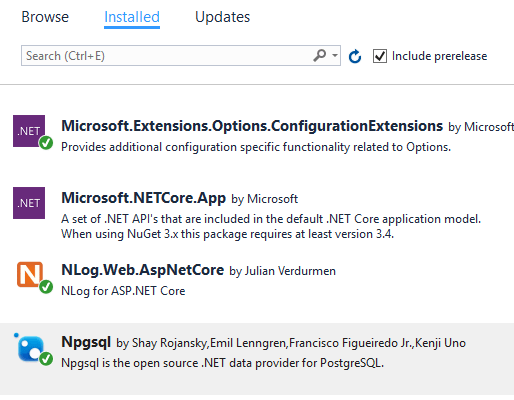Viewport: 514px width, 400px height.
Task: Open the Installed tab
Action: click(132, 17)
